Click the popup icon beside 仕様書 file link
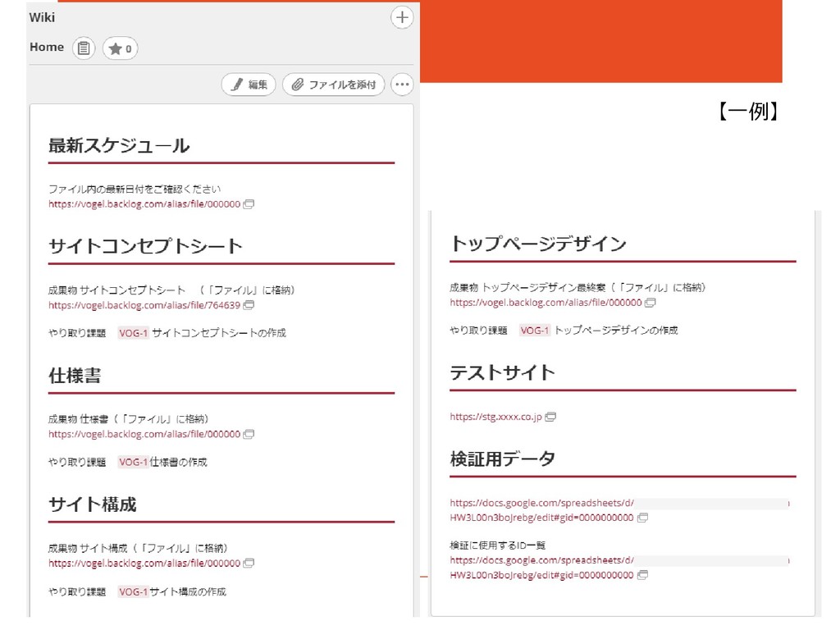840x630 pixels. (249, 435)
